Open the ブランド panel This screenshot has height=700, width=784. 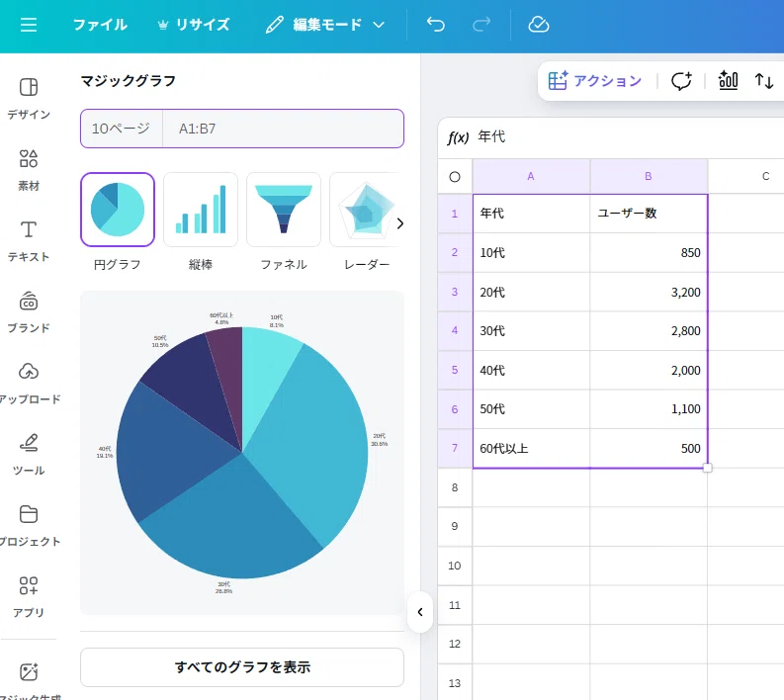pyautogui.click(x=29, y=312)
